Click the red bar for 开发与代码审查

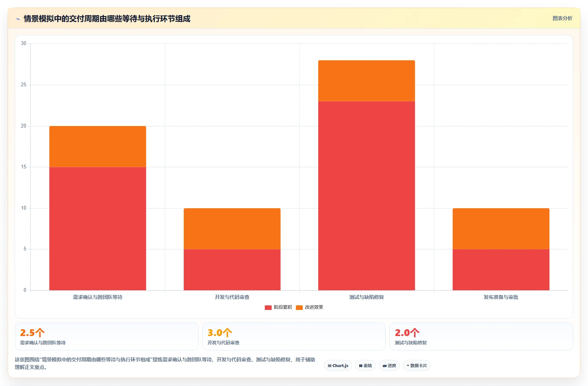click(232, 270)
